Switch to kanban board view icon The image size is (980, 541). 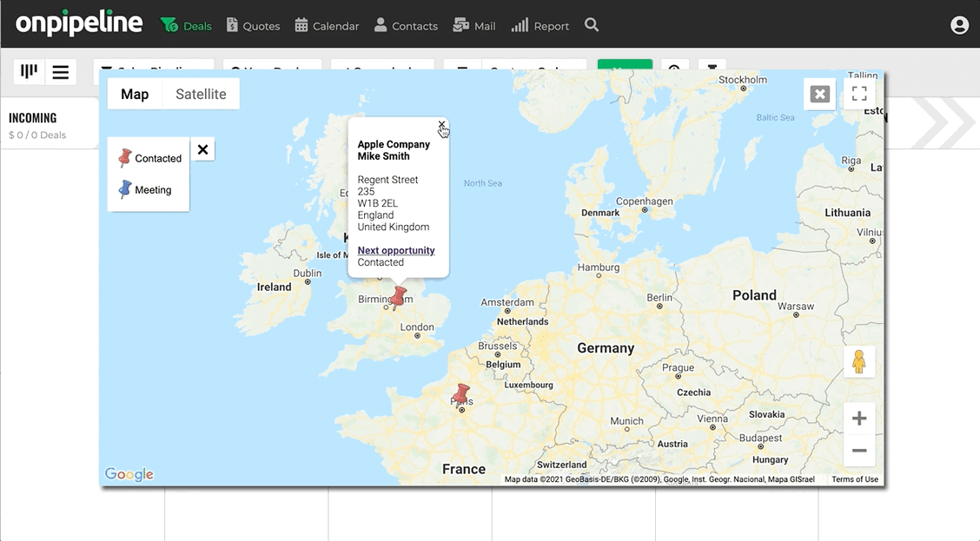(x=29, y=72)
